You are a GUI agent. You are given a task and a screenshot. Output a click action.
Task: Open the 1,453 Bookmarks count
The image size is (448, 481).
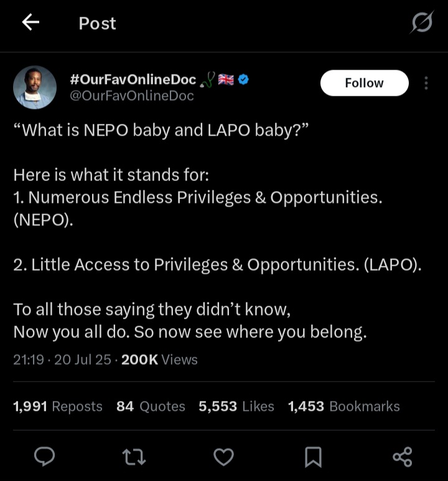coord(343,406)
